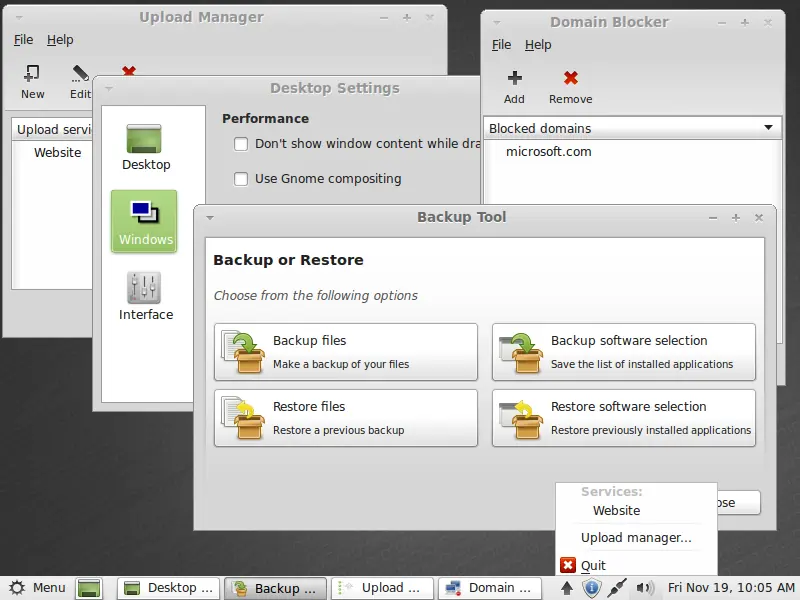Click the Remove red X icon
The height and width of the screenshot is (600, 800).
tap(570, 78)
